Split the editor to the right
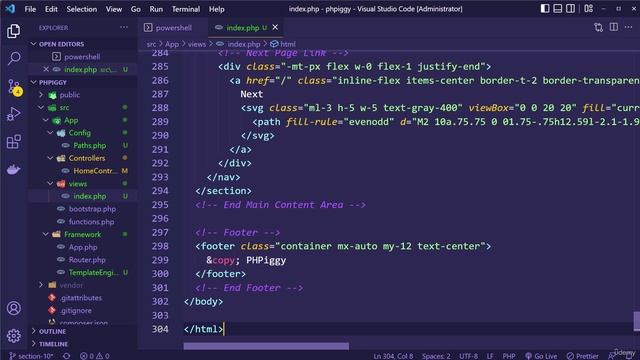This screenshot has width=640, height=360. click(613, 27)
